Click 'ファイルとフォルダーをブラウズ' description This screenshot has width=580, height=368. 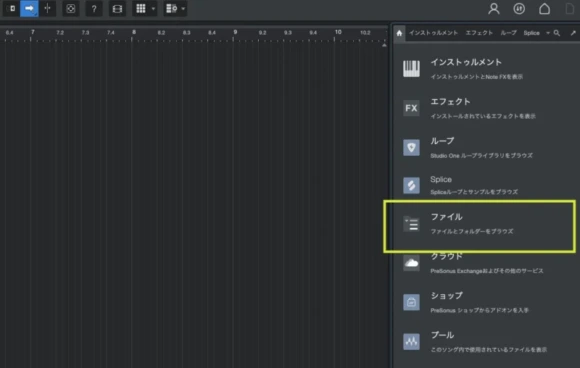coord(472,232)
